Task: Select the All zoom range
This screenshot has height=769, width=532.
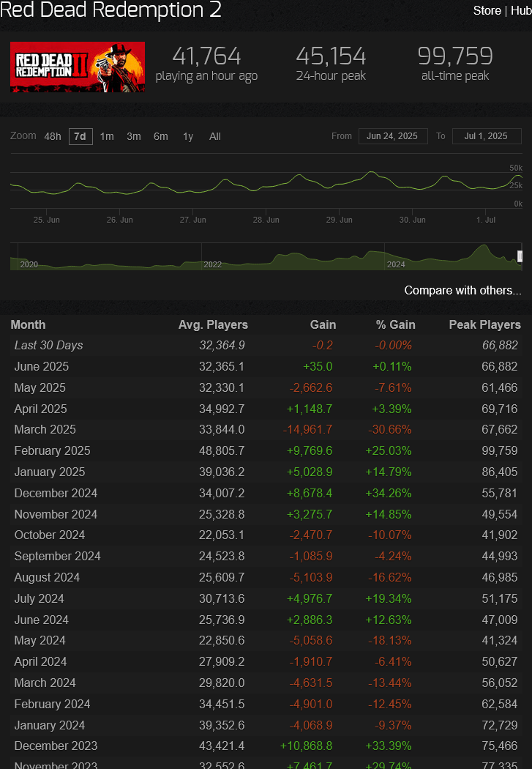Action: 215,136
